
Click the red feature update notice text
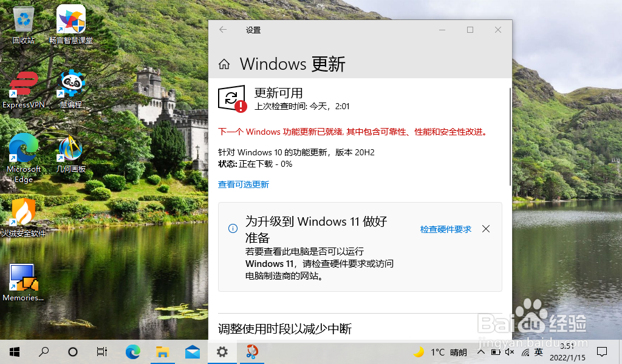[x=353, y=132]
